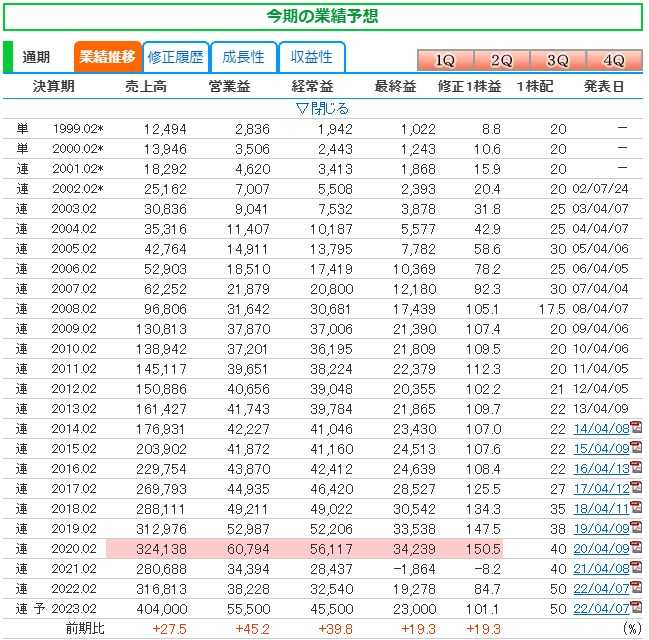Viewport: 649px width, 640px height.
Task: Open the 21/04/08 announcement link
Action: (601, 569)
